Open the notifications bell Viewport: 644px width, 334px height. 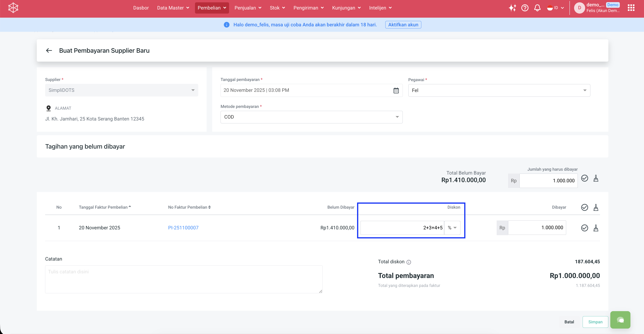[x=537, y=8]
